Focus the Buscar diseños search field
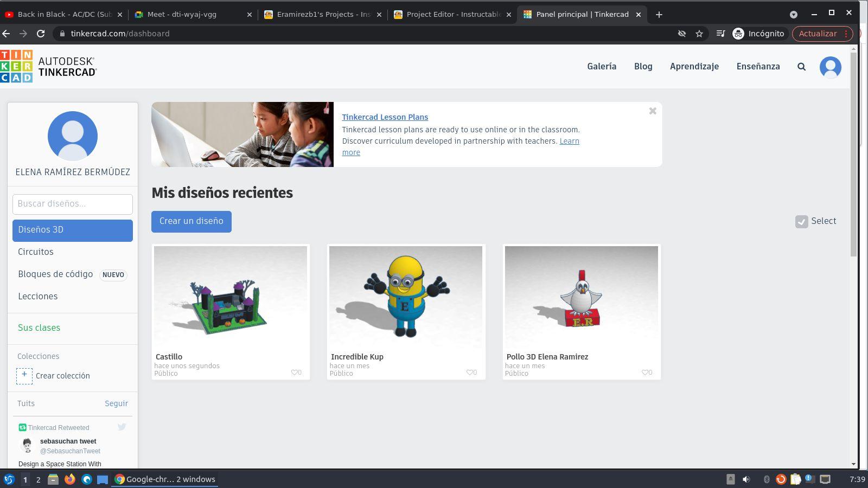 pos(73,204)
